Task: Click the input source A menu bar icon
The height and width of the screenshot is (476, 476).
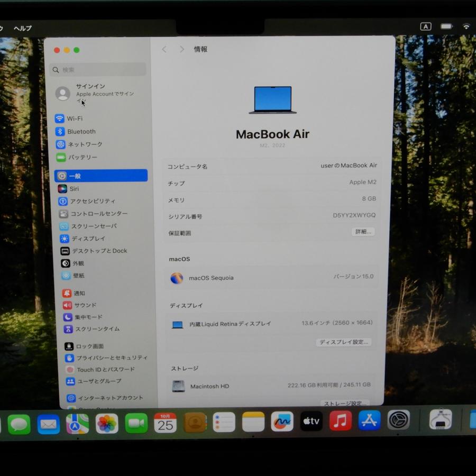Action: (426, 27)
